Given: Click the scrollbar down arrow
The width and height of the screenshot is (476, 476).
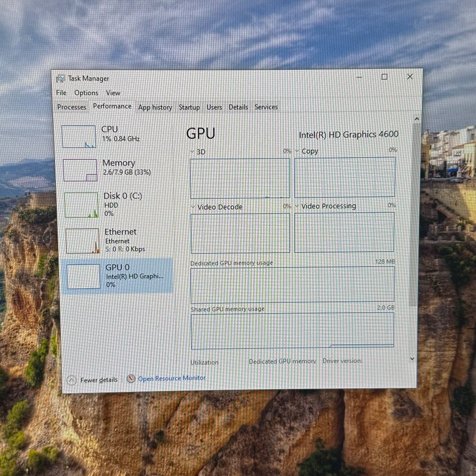Looking at the screenshot, I should pyautogui.click(x=412, y=359).
